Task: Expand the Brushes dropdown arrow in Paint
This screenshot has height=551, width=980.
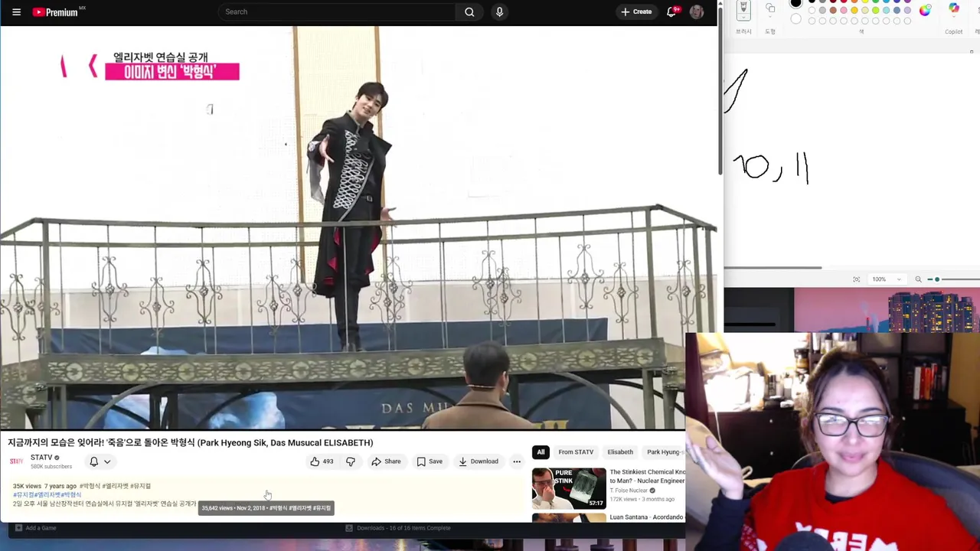Action: 743,18
